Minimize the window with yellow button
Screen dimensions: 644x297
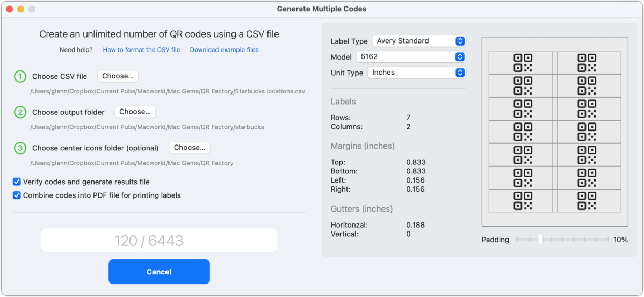pos(20,9)
